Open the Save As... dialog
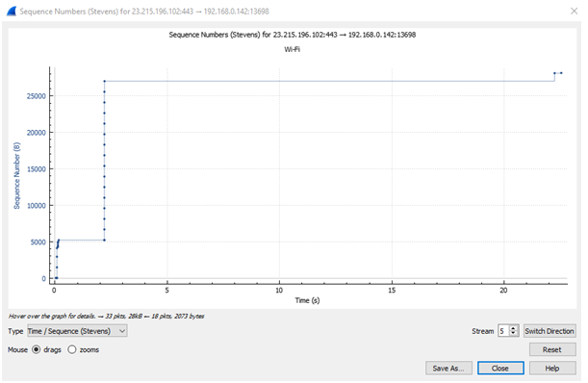 [x=448, y=368]
